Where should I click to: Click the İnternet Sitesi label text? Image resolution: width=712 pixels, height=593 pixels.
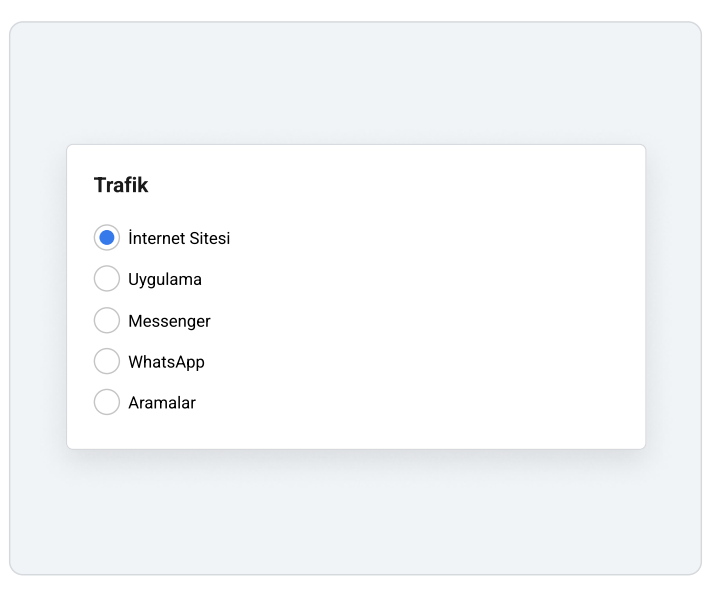(179, 238)
